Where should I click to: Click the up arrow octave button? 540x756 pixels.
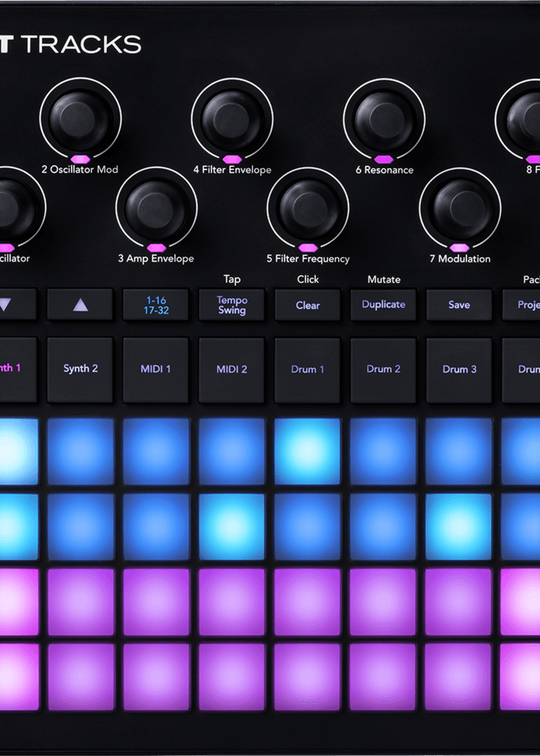pyautogui.click(x=80, y=305)
